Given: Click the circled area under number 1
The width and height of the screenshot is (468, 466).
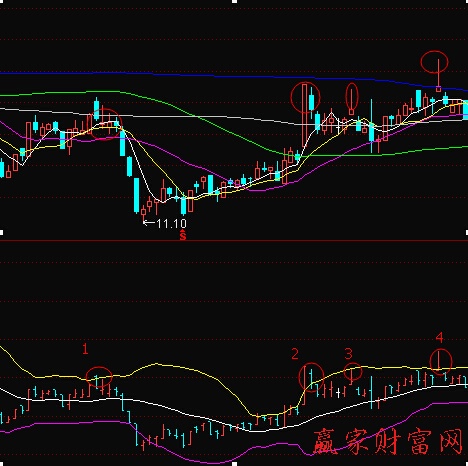Looking at the screenshot, I should click(x=99, y=377).
